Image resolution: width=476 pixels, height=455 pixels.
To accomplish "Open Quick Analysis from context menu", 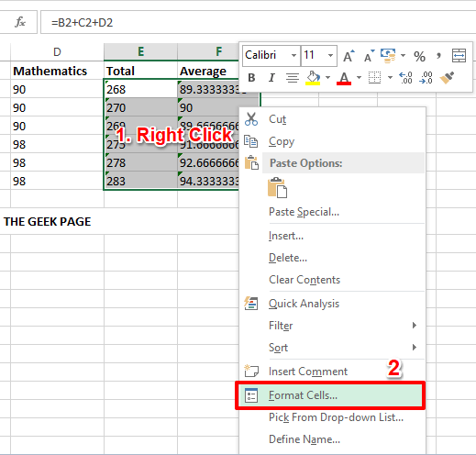I will click(332, 304).
